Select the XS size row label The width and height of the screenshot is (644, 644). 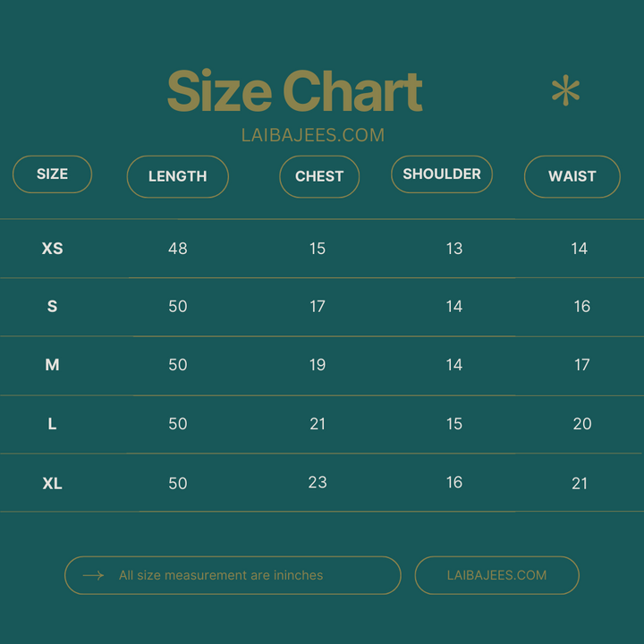(x=52, y=249)
